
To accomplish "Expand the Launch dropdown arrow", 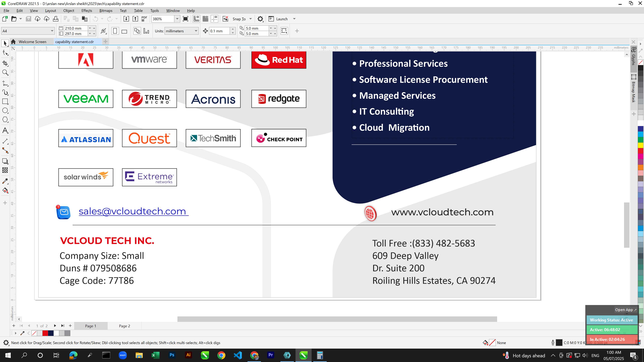I will point(294,19).
